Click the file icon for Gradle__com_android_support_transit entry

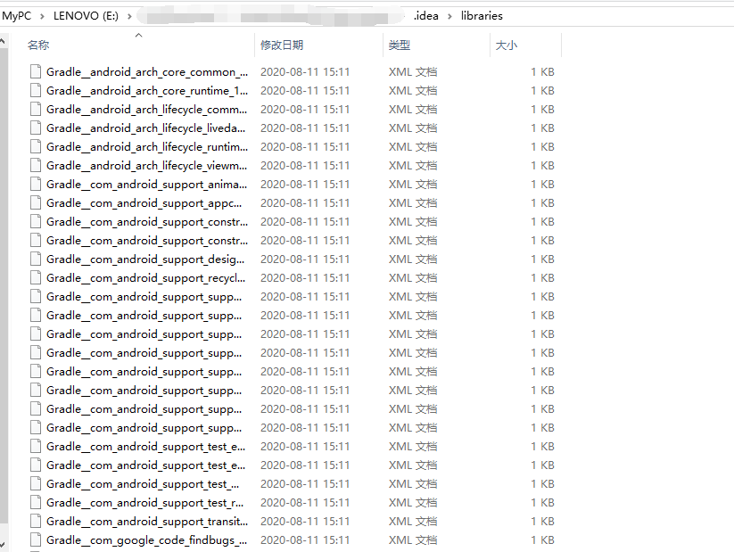(x=35, y=521)
